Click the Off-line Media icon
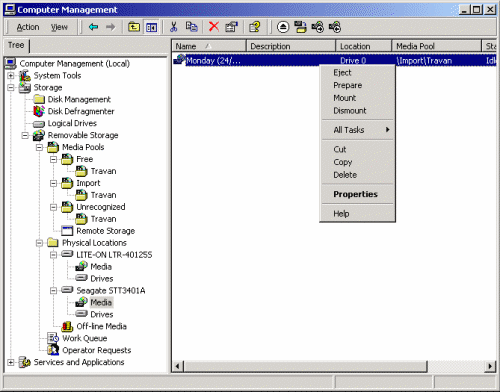This screenshot has width=500, height=392. 67,326
